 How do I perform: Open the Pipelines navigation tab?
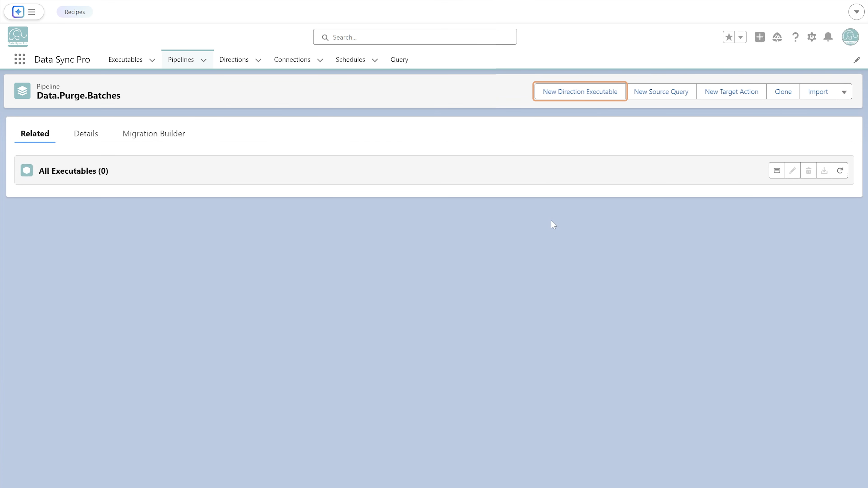pos(181,59)
